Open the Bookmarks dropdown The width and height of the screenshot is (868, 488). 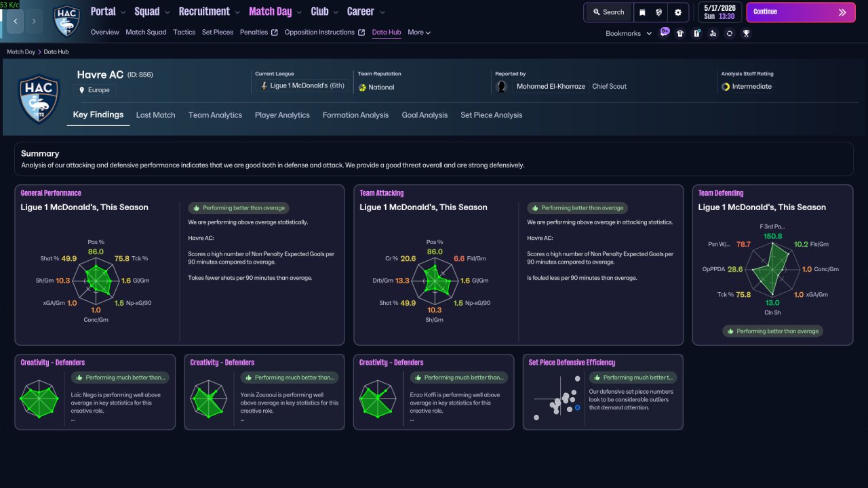tap(629, 33)
